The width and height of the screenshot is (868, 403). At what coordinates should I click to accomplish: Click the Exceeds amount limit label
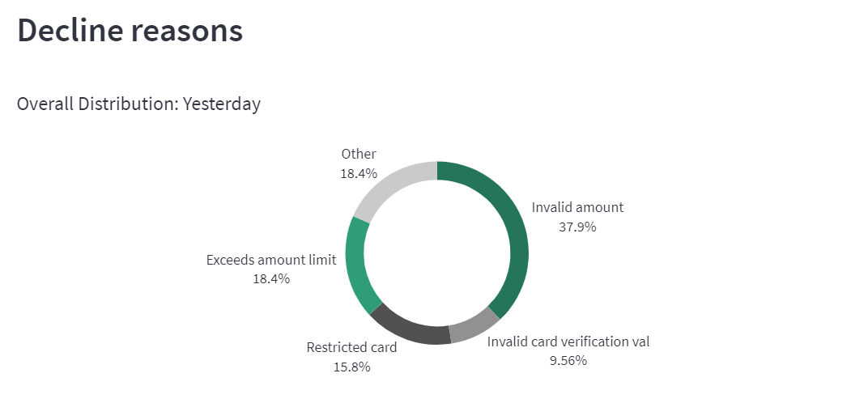(271, 261)
